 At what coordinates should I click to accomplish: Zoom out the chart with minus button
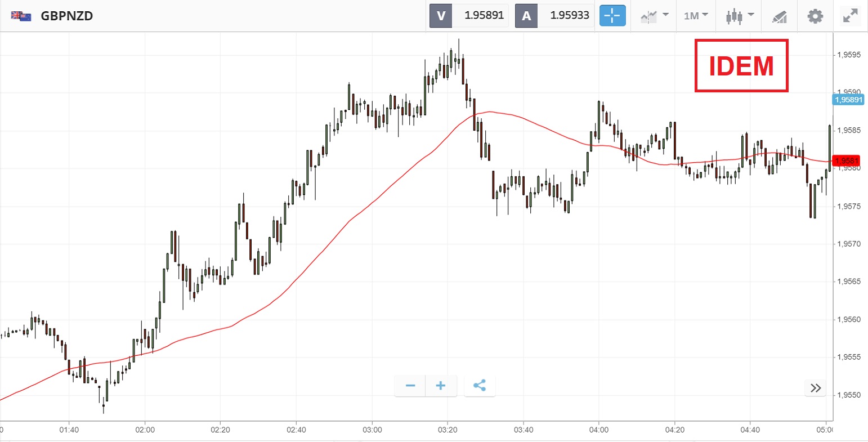(410, 386)
